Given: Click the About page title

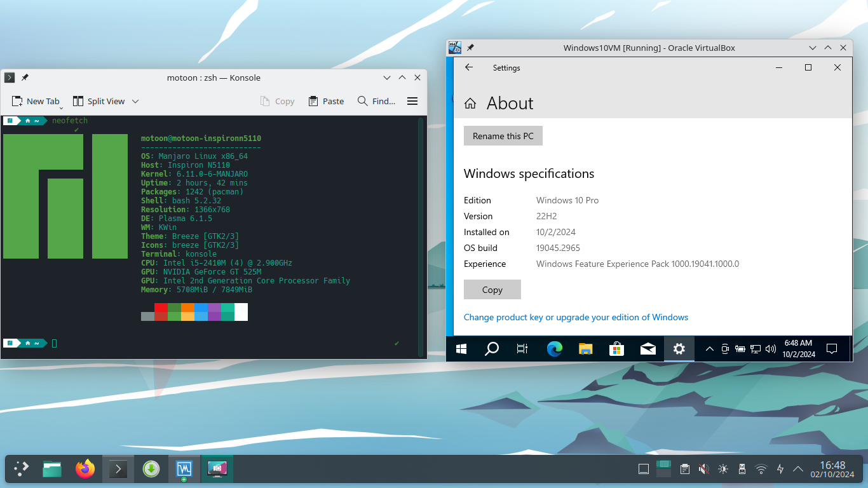Looking at the screenshot, I should pyautogui.click(x=510, y=104).
